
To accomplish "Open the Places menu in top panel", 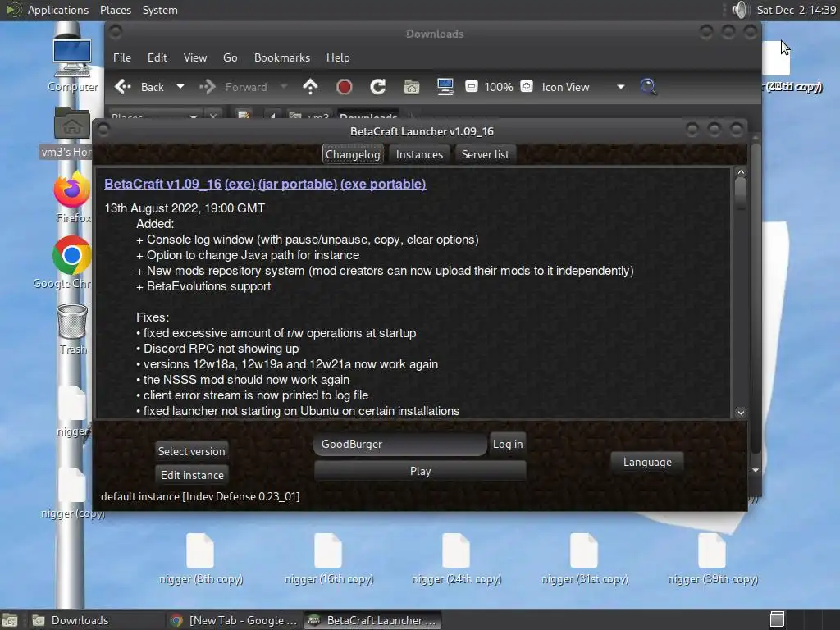I will click(x=116, y=10).
